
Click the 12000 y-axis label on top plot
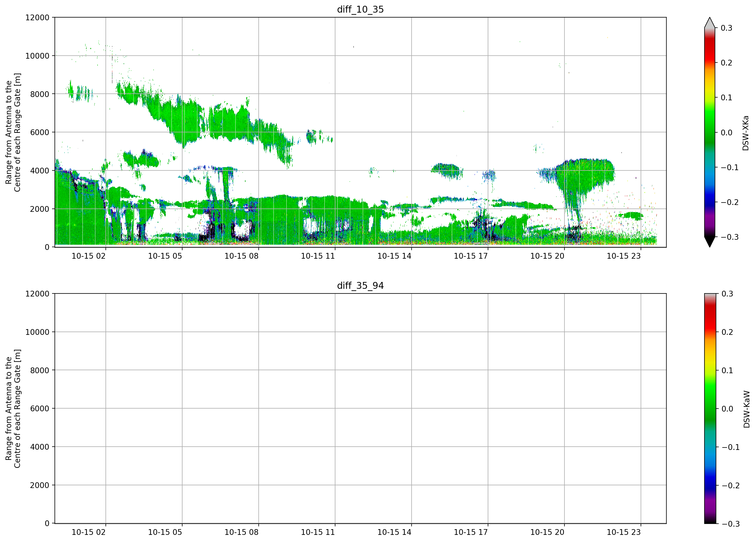(37, 17)
